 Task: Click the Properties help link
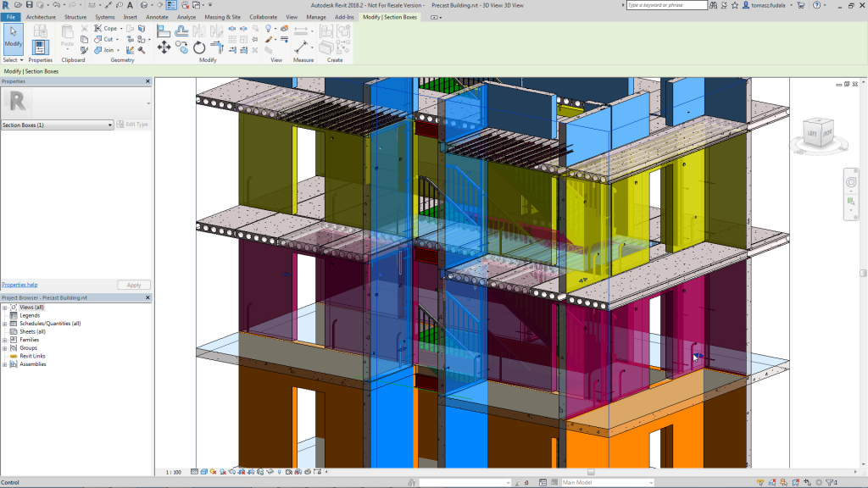pos(19,285)
